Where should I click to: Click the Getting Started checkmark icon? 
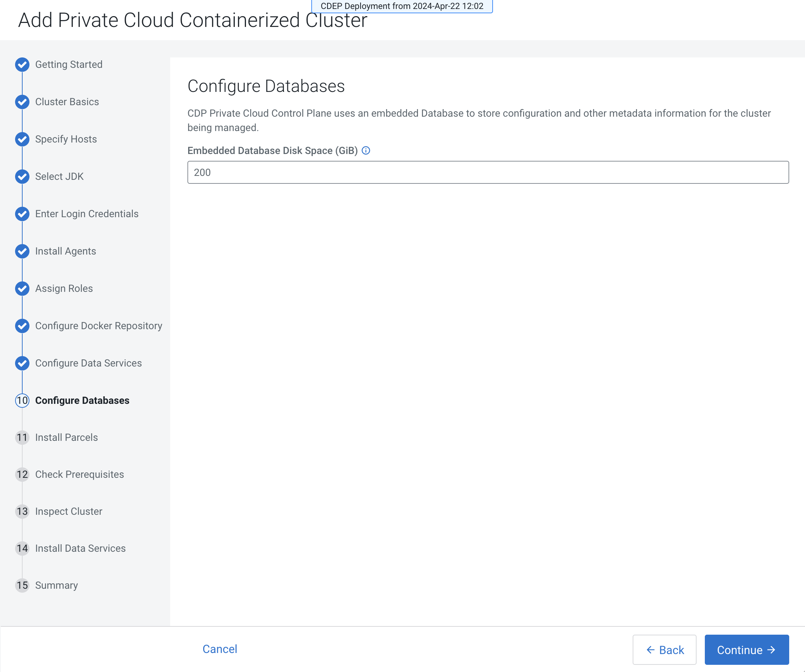click(x=22, y=64)
